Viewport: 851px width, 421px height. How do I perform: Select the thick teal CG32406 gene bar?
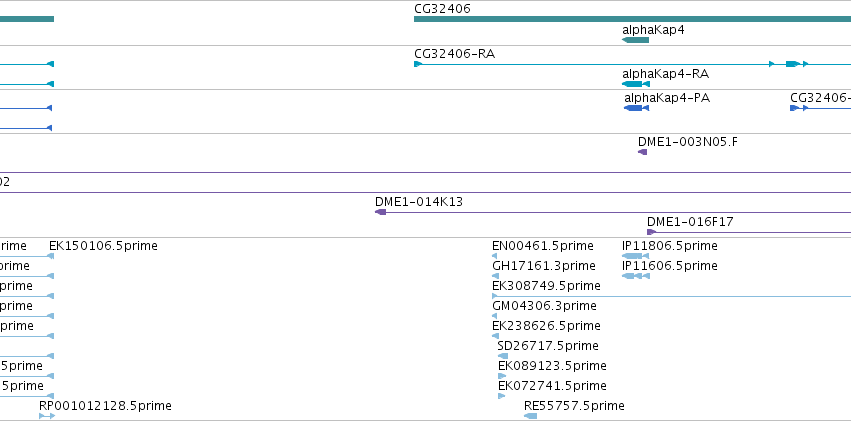(x=632, y=19)
